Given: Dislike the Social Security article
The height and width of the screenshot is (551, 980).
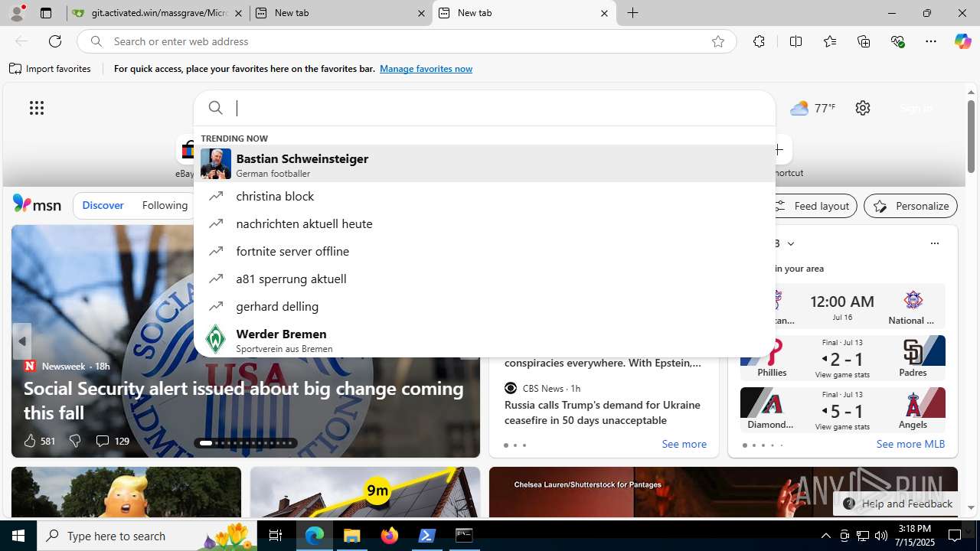Looking at the screenshot, I should (x=75, y=441).
